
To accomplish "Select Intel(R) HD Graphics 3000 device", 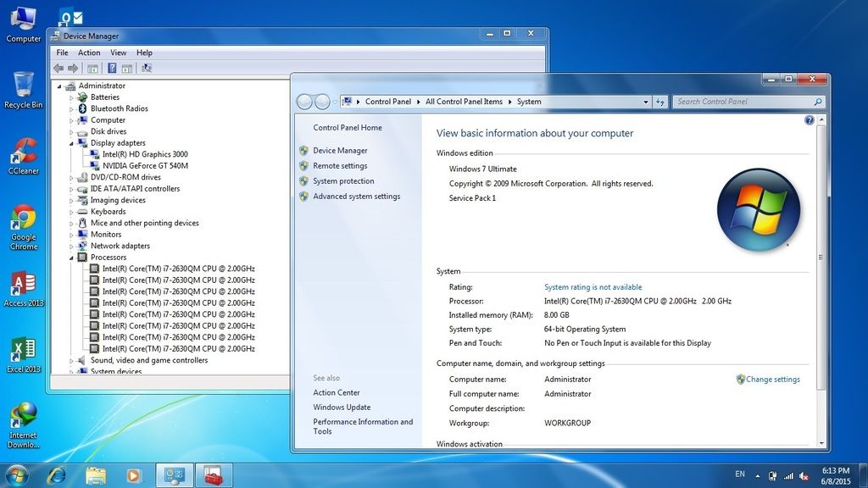I will coord(145,154).
